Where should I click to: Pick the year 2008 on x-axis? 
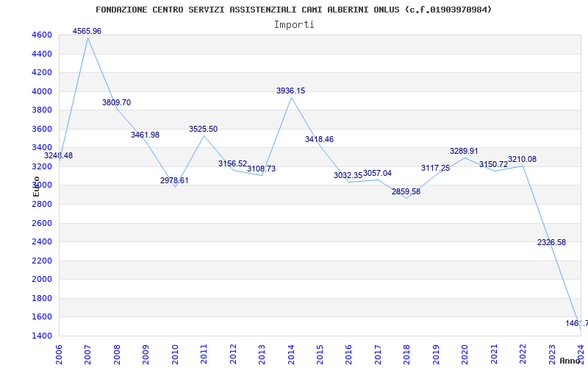(117, 355)
